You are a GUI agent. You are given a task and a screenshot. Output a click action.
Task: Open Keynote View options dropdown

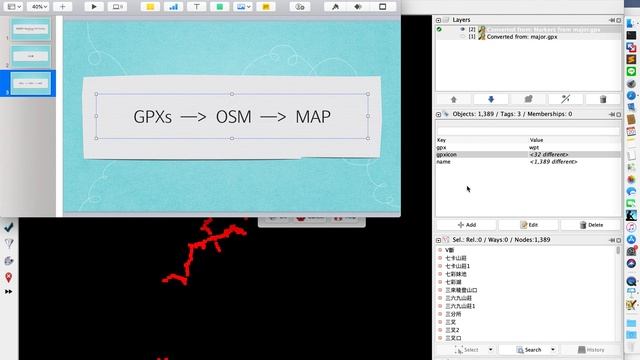pos(15,7)
